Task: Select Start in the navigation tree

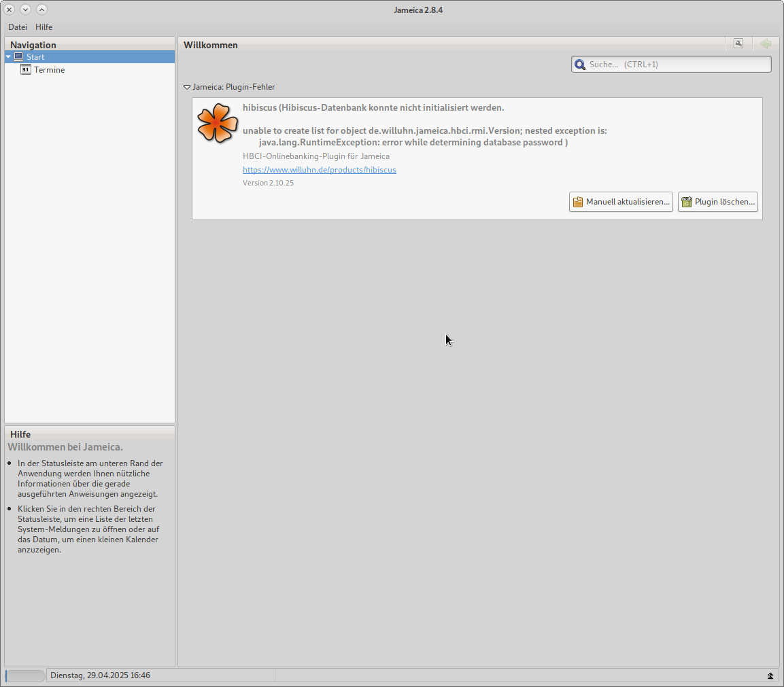Action: 90,57
